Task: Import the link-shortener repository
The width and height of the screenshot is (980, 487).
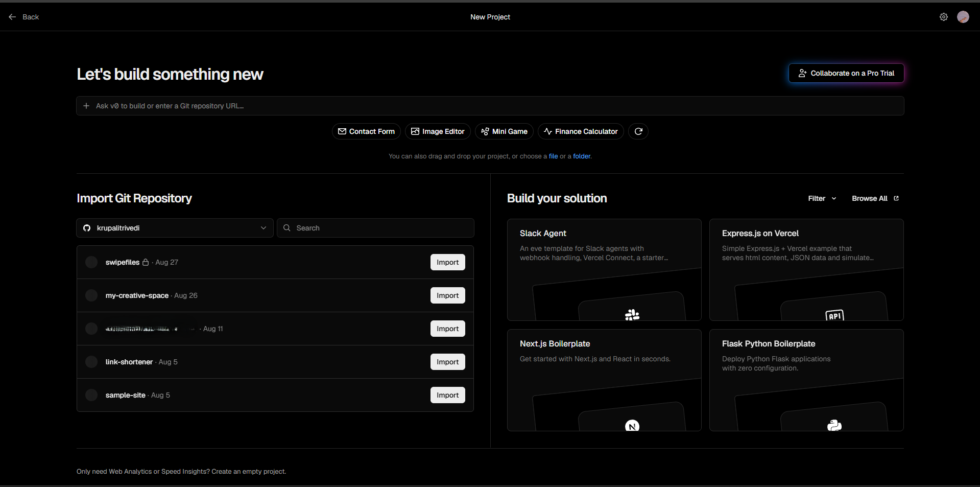Action: [447, 362]
